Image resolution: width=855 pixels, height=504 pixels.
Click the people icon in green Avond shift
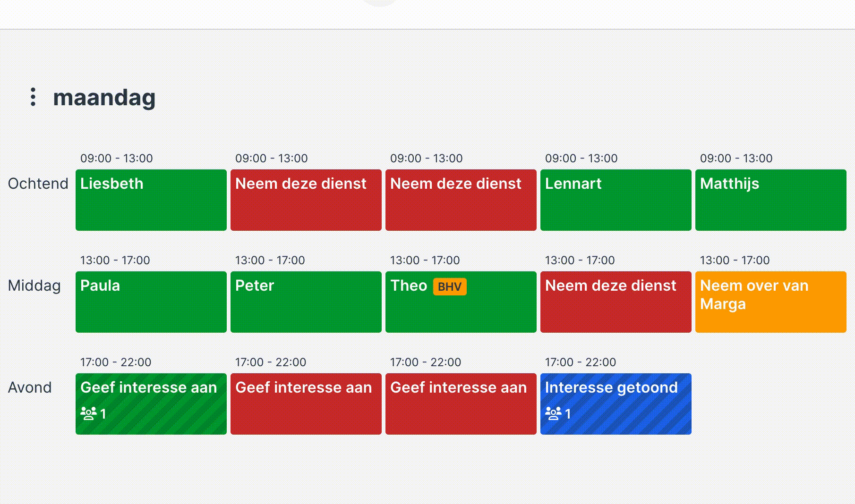coord(88,413)
